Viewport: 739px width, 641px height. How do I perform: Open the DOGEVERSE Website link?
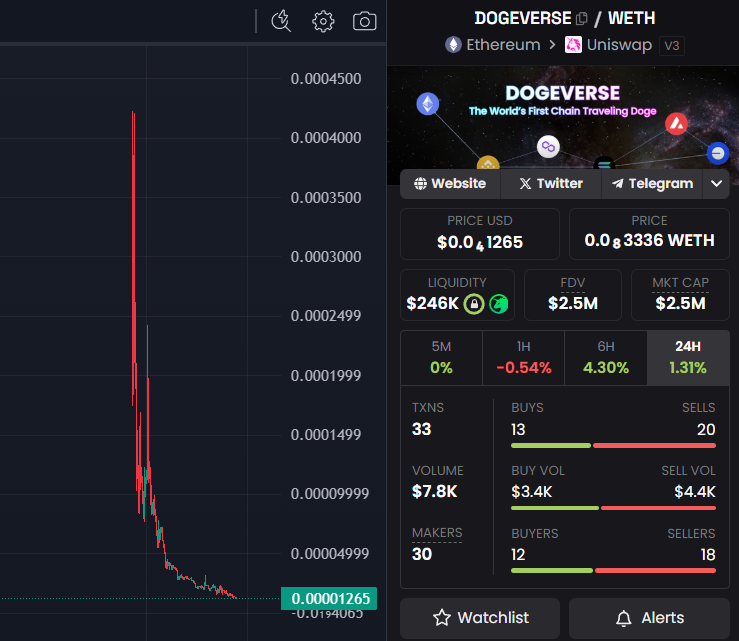click(450, 183)
